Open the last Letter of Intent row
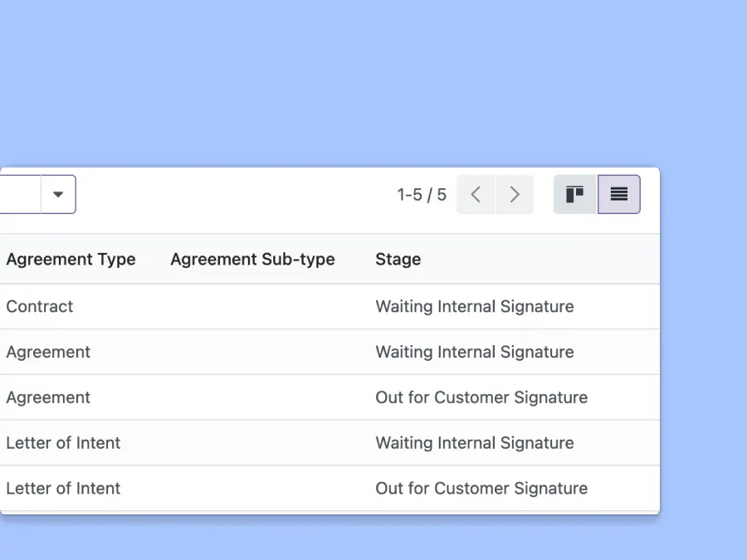This screenshot has height=560, width=747. [x=63, y=489]
